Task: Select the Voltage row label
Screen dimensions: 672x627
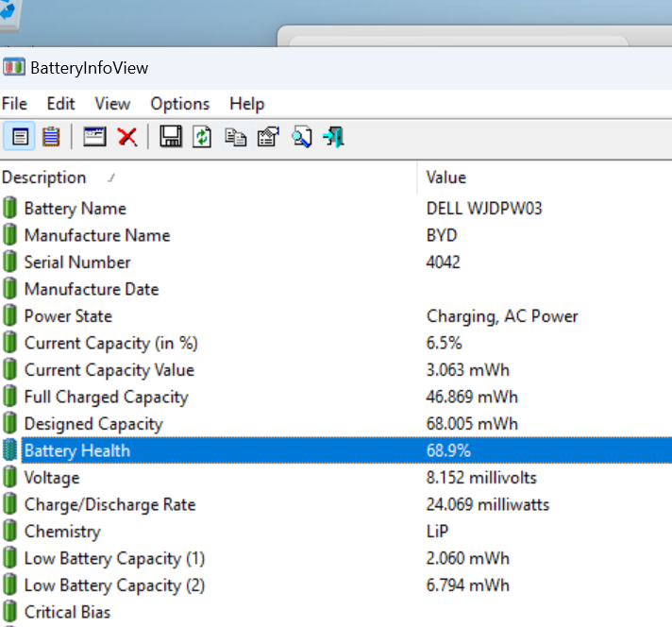Action: pyautogui.click(x=52, y=478)
